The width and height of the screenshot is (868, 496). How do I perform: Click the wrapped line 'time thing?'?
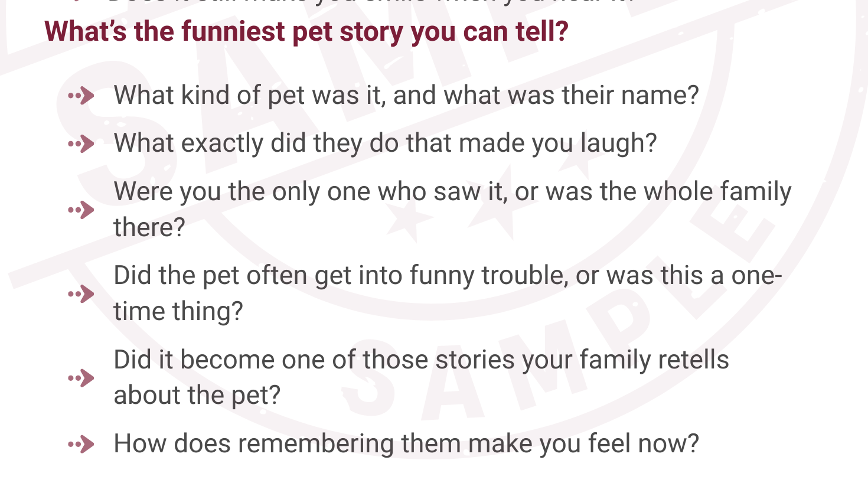pyautogui.click(x=178, y=311)
